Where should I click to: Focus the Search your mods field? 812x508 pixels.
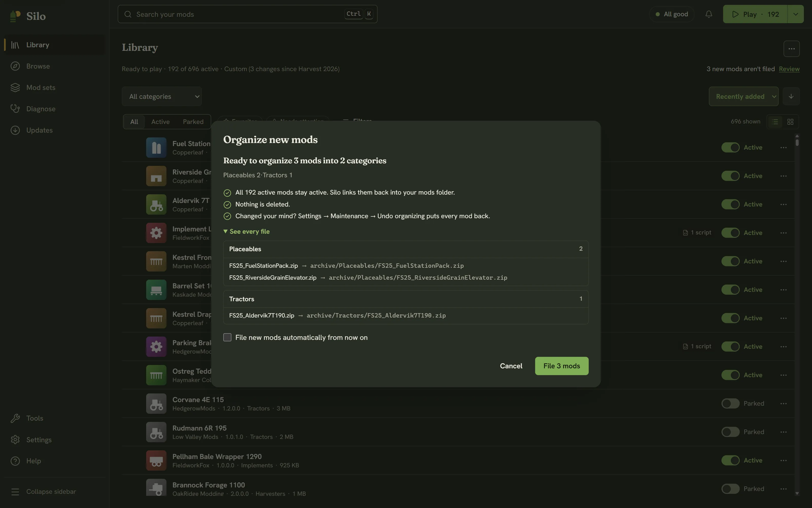(247, 14)
